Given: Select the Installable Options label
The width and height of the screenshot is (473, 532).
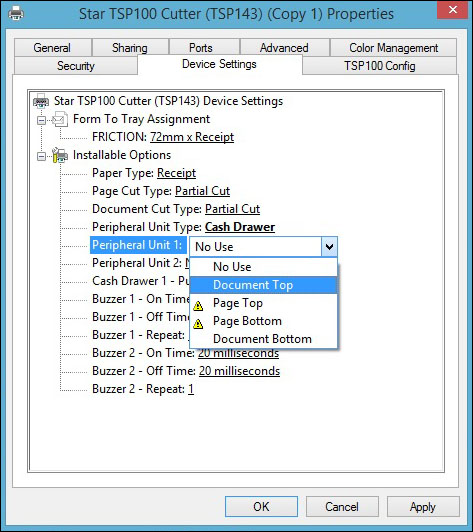Looking at the screenshot, I should click(x=122, y=155).
